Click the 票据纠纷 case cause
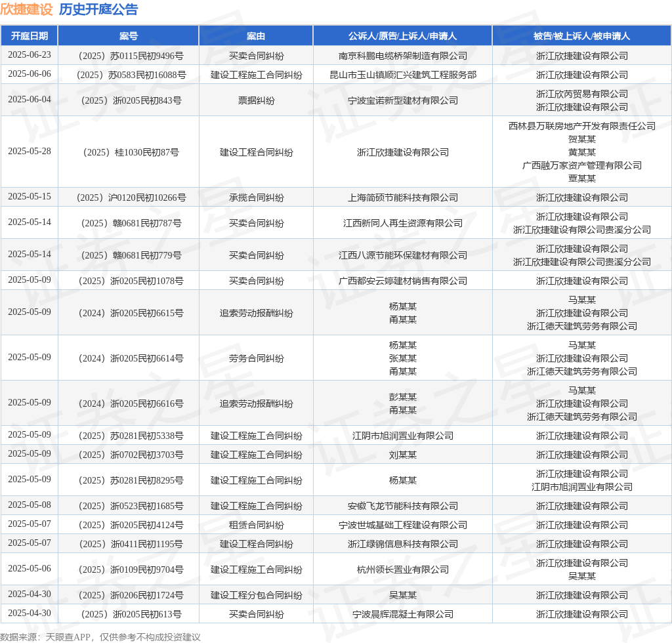 256,100
